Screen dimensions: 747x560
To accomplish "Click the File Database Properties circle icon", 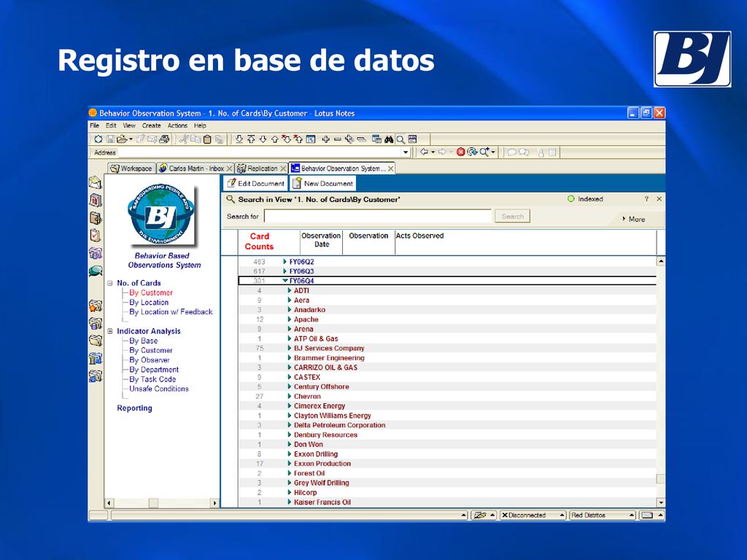I will tap(98, 139).
